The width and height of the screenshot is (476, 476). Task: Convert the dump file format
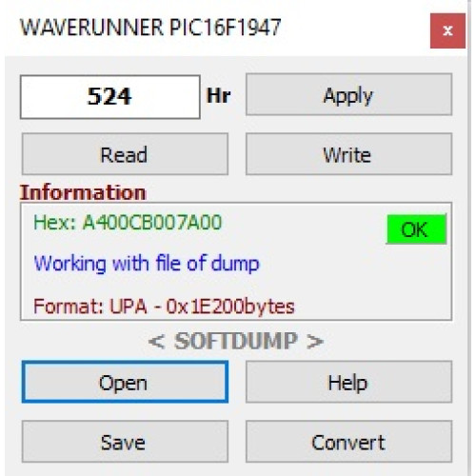[x=348, y=442]
